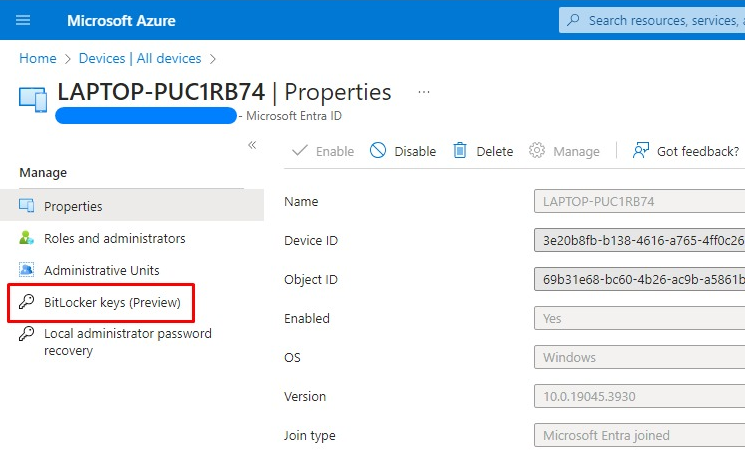This screenshot has height=456, width=745.
Task: Click the Microsoft Entra ID subtitle text
Action: pos(294,116)
